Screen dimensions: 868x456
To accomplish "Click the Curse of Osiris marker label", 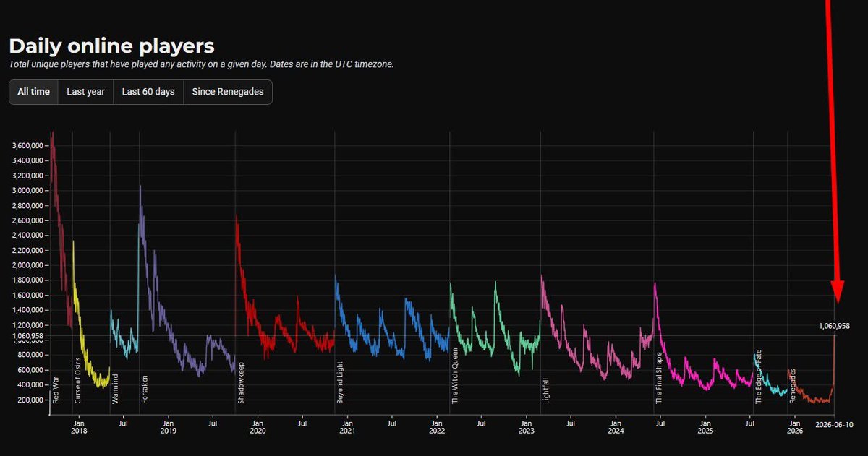I will (78, 379).
